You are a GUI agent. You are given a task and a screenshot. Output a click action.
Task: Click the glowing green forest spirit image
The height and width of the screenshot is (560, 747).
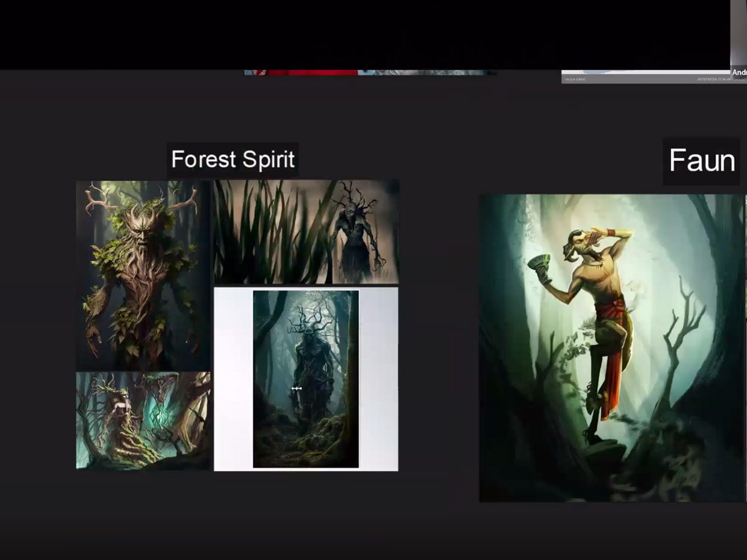click(x=143, y=420)
